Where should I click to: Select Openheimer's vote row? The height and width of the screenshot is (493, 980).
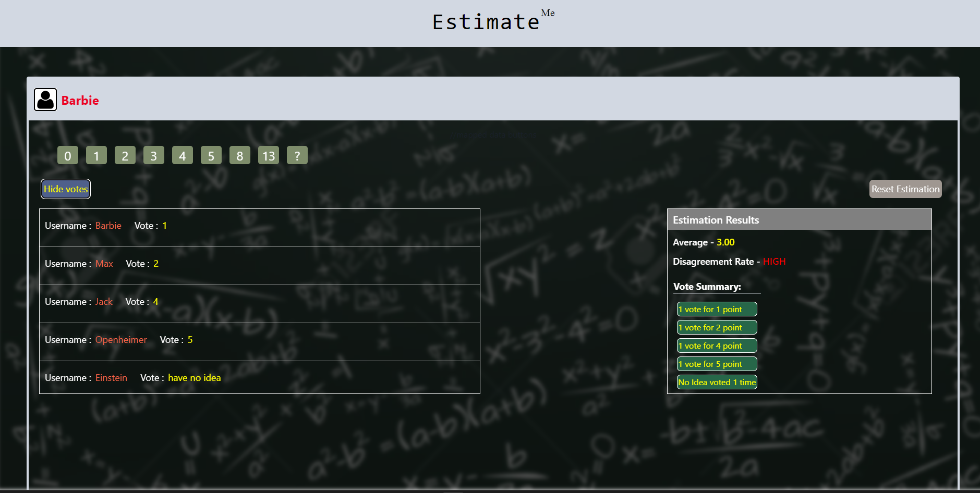click(x=260, y=342)
